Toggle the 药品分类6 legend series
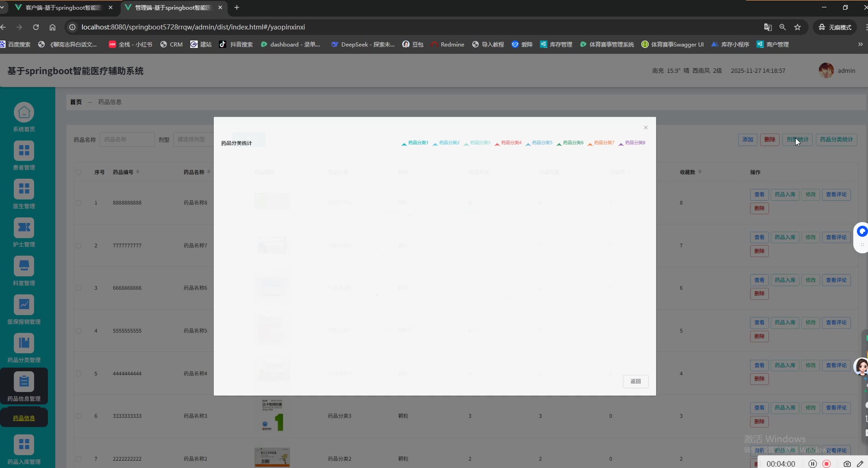 (x=570, y=143)
